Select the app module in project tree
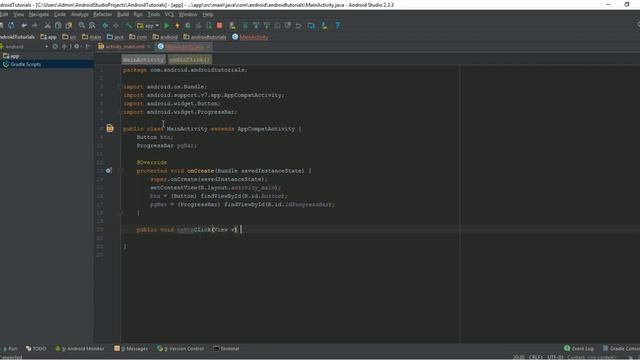The height and width of the screenshot is (360, 640). click(x=11, y=56)
